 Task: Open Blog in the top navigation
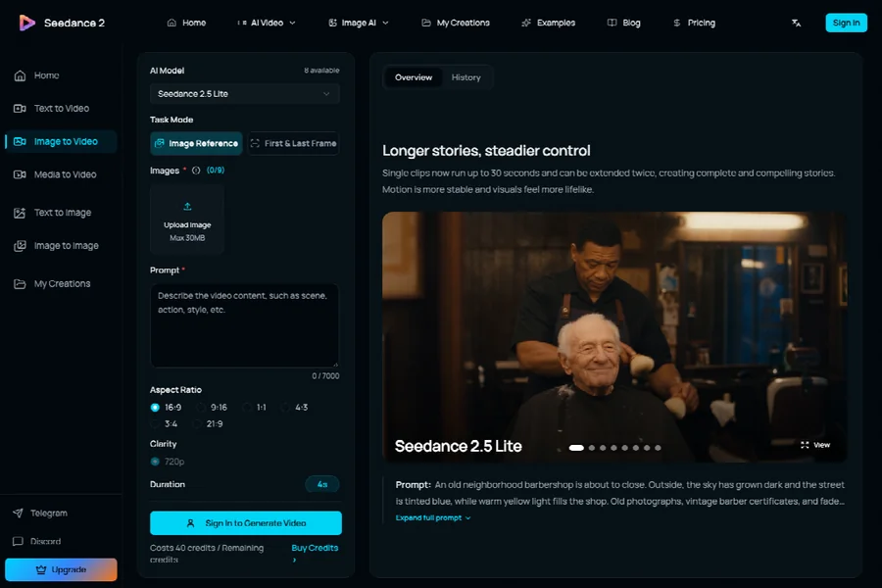624,23
